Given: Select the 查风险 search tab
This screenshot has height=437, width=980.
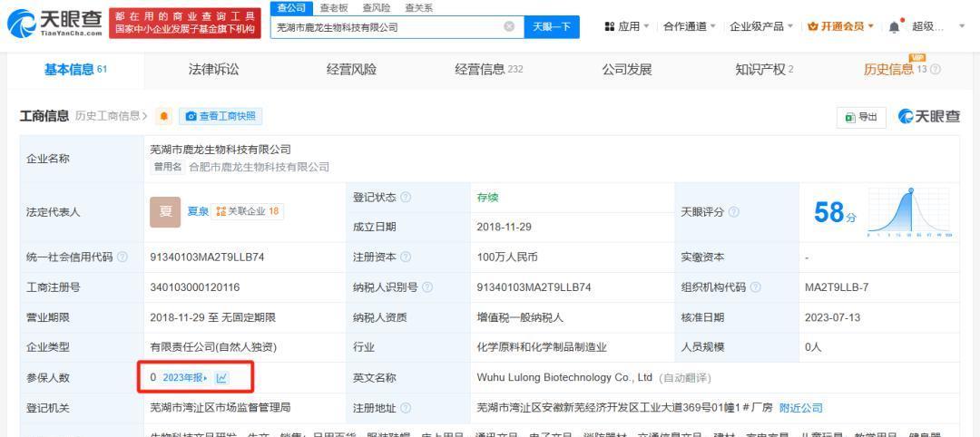Looking at the screenshot, I should point(376,8).
